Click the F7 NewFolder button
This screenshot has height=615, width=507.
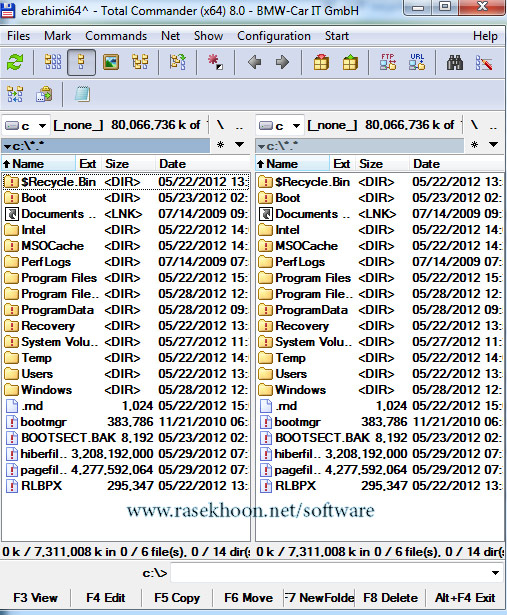click(319, 598)
